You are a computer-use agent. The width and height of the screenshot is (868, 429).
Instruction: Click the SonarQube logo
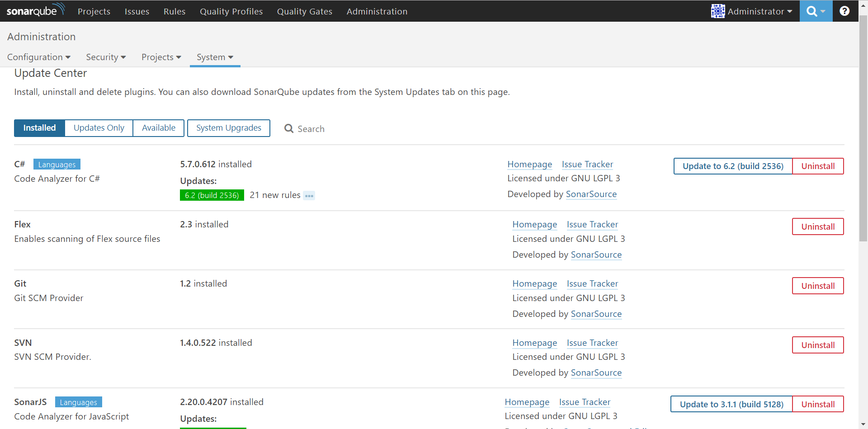36,10
